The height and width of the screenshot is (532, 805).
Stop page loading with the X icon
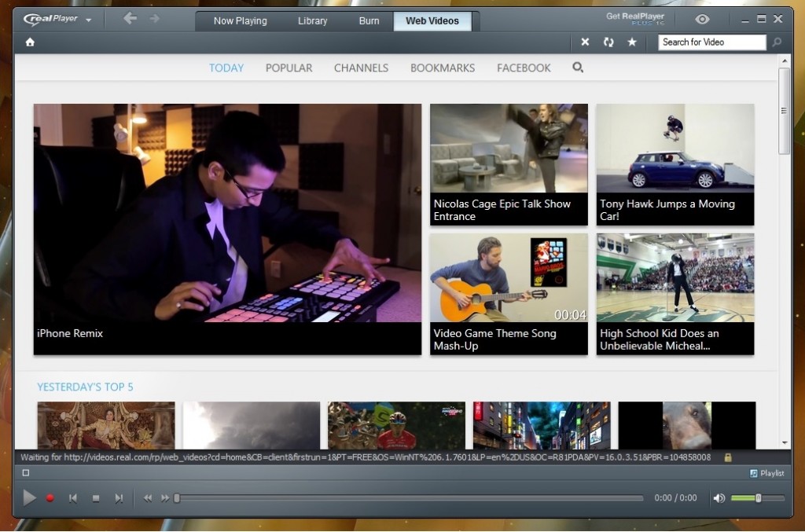click(x=585, y=42)
